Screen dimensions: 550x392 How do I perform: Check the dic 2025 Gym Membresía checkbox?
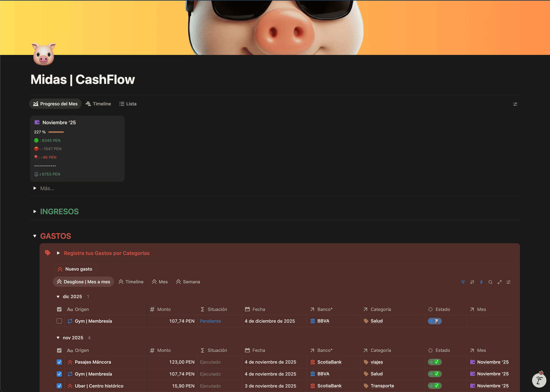(59, 321)
